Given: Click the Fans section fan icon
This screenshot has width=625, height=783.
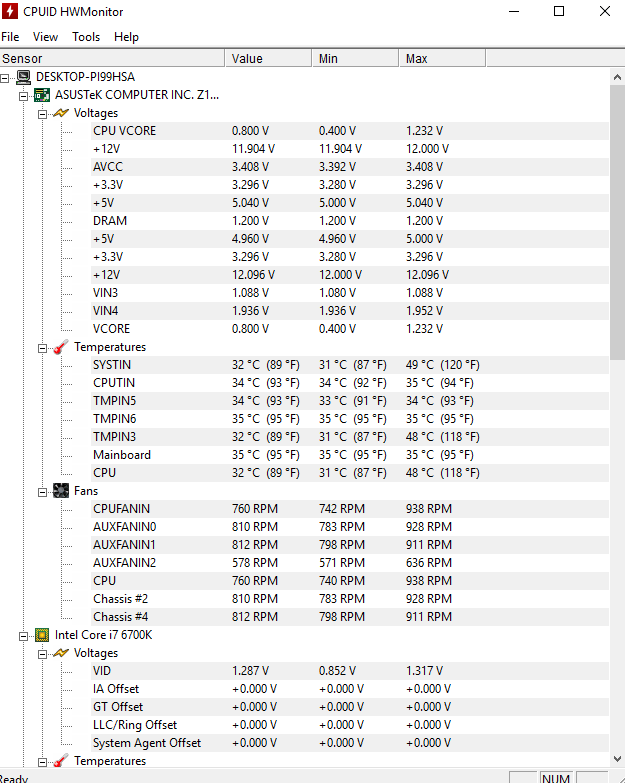Looking at the screenshot, I should [60, 491].
